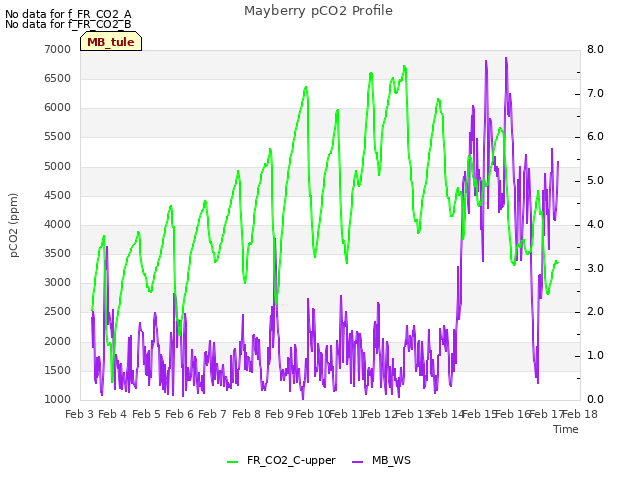Click purple MB_WS legend color line
This screenshot has height=480, width=640.
click(x=357, y=462)
